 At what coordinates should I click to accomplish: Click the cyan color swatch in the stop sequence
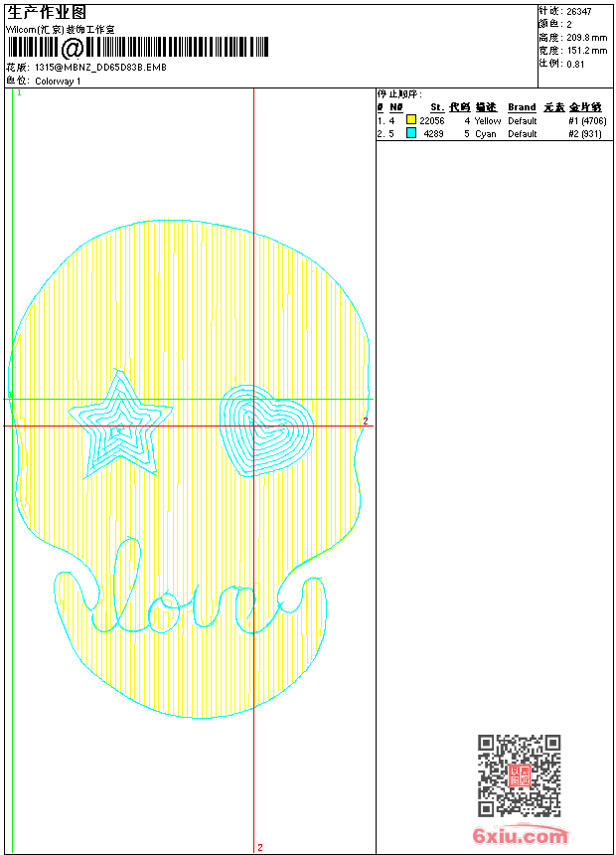point(410,133)
